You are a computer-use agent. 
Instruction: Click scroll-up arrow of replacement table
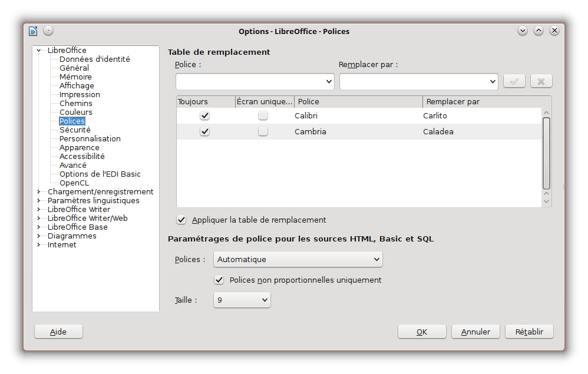pos(546,113)
